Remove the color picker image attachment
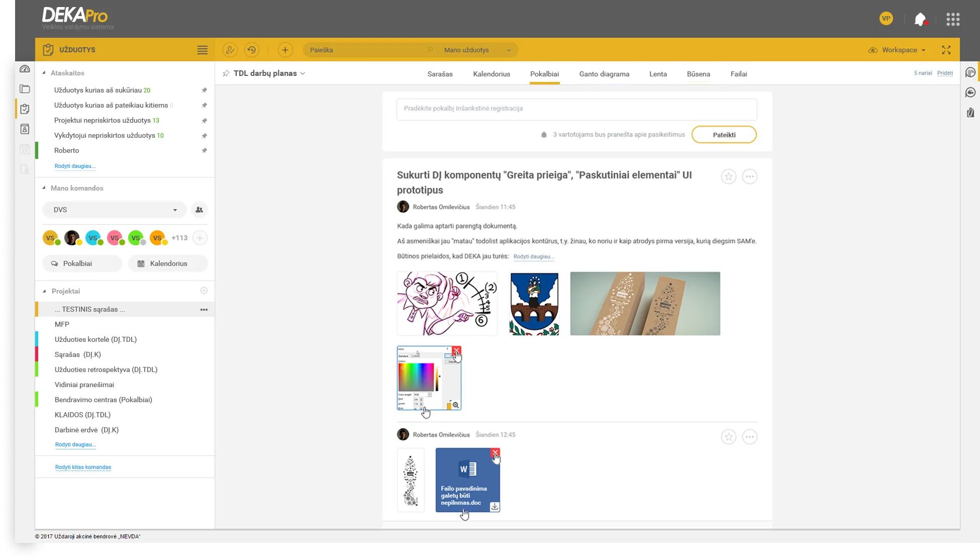 click(456, 350)
